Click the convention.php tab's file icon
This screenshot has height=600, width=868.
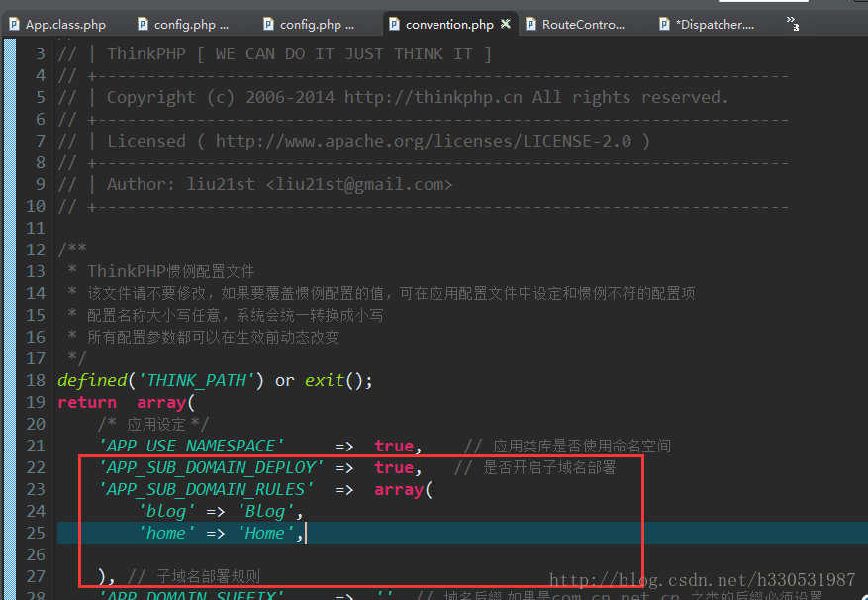click(x=394, y=24)
